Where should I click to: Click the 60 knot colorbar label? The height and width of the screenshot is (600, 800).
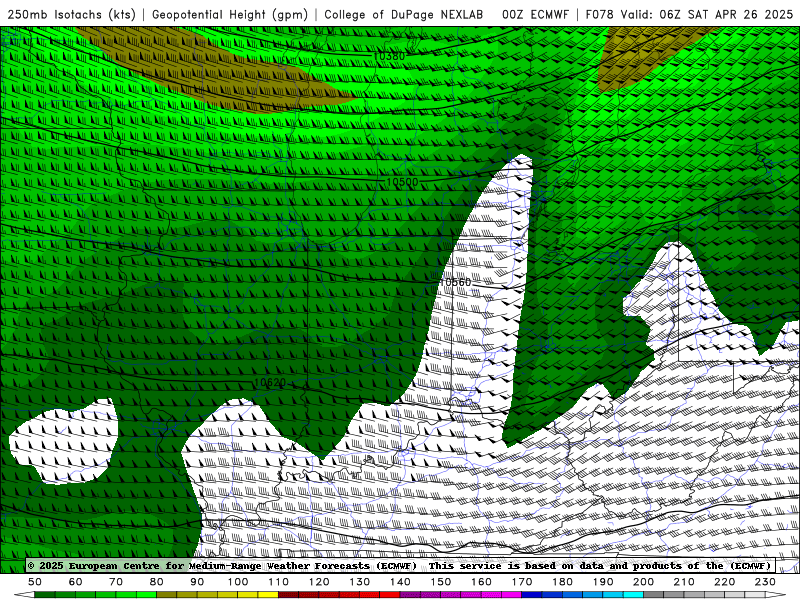(76, 582)
